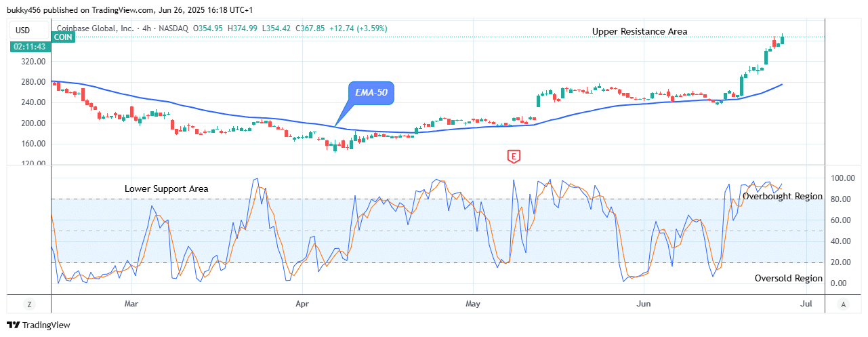Click the 240.00 price axis label
This screenshot has width=868, height=337.
(34, 102)
